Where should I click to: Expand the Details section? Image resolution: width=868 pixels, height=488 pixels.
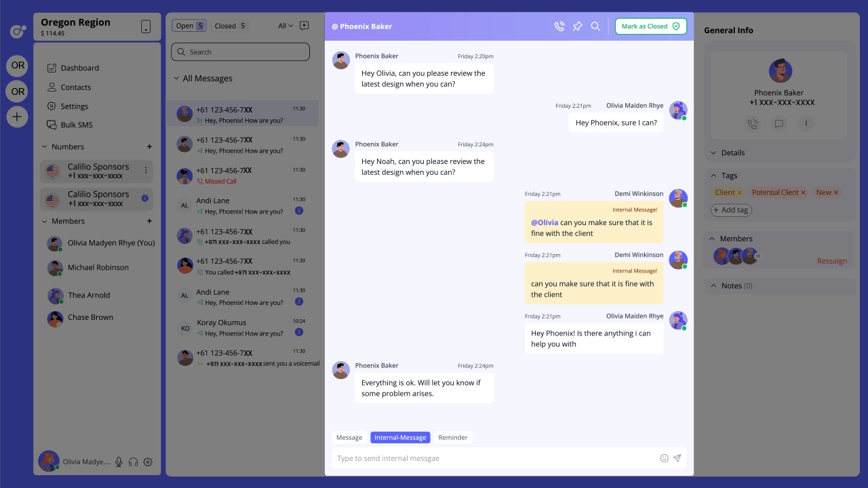[x=713, y=153]
